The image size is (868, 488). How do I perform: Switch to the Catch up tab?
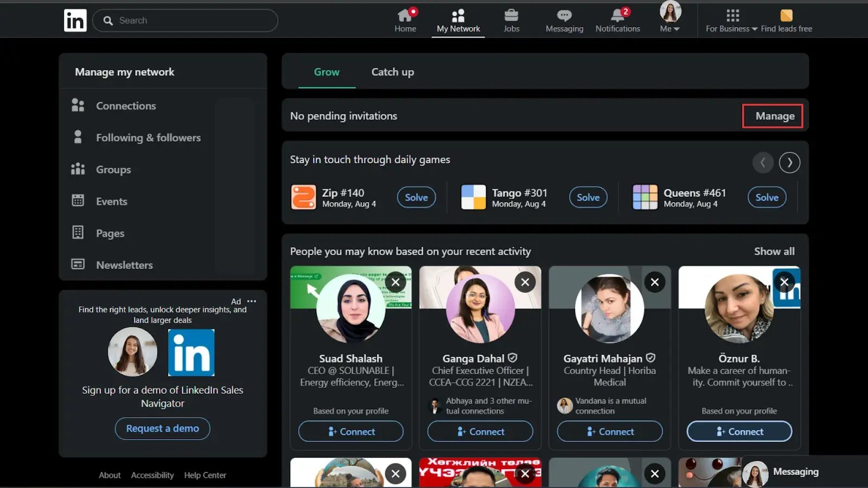(392, 72)
